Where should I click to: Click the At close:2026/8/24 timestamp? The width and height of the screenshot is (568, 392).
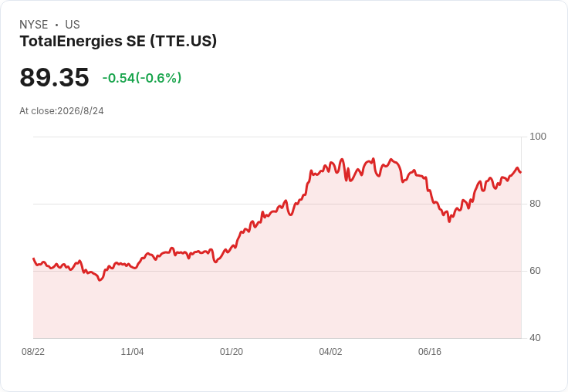coord(62,111)
